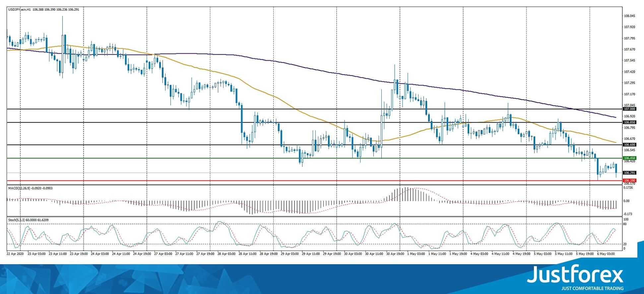Click the 107.420 price axis label
This screenshot has height=294, width=644.
[x=629, y=72]
